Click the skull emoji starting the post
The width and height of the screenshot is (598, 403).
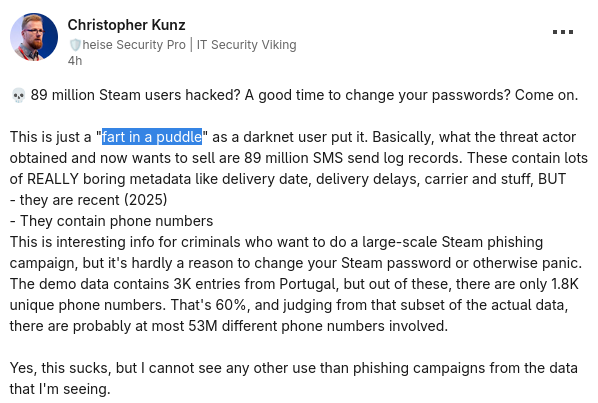tap(18, 95)
